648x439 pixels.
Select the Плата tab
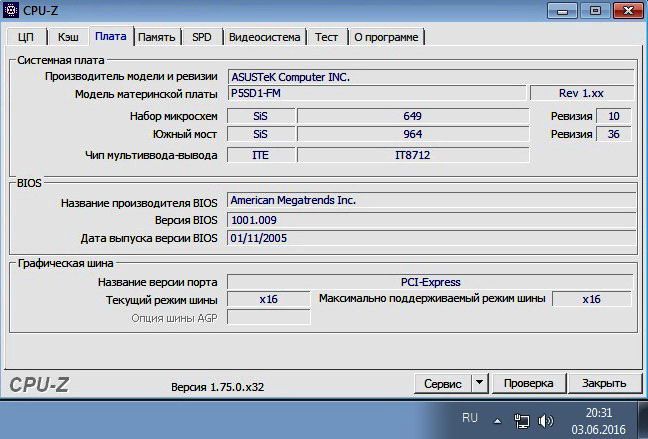(111, 36)
